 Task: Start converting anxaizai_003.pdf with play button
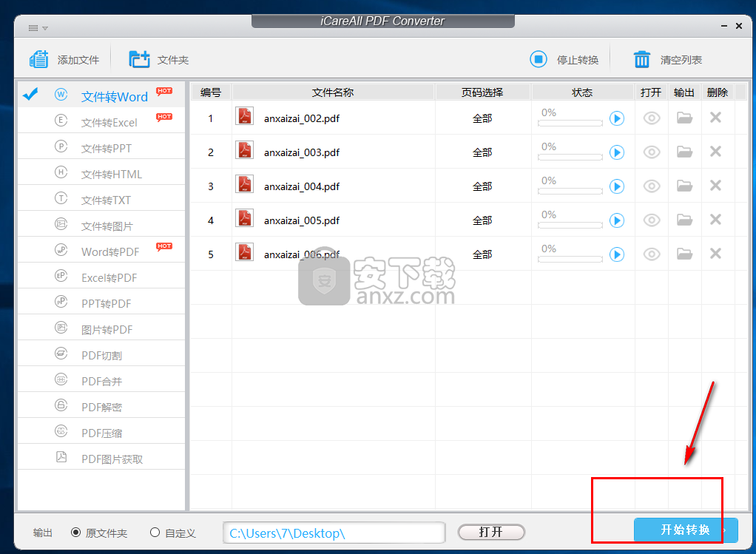coord(617,152)
